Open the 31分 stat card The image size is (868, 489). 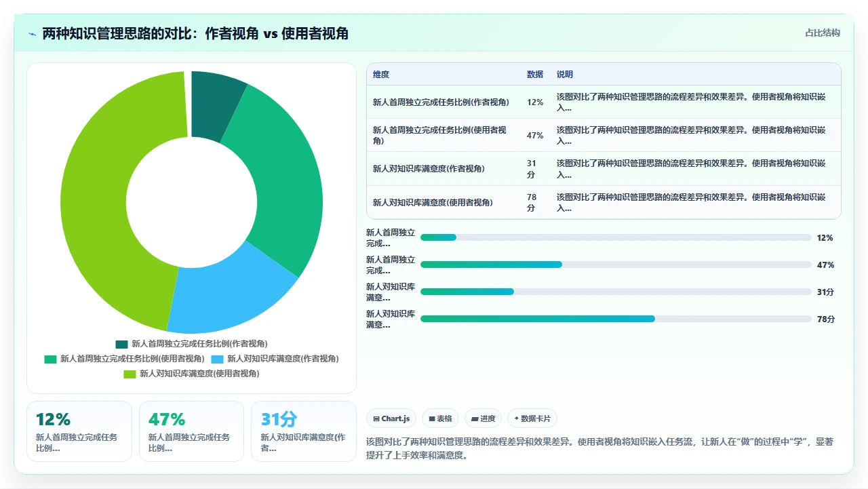303,431
